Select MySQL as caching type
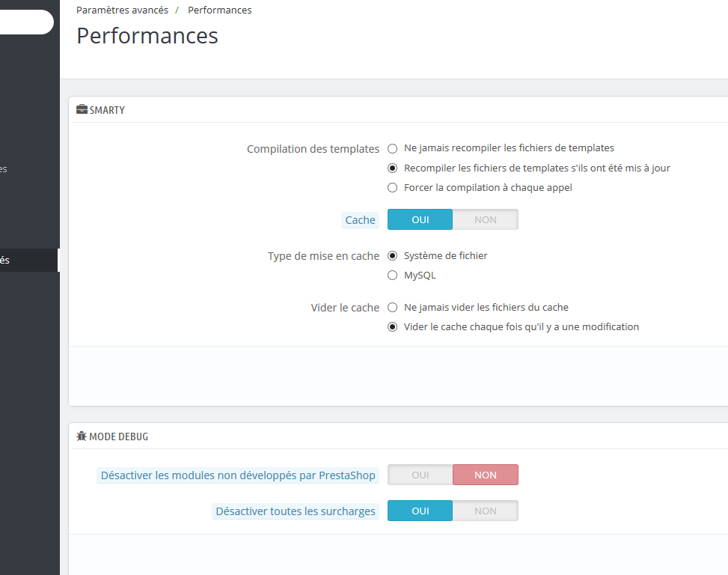 point(393,276)
